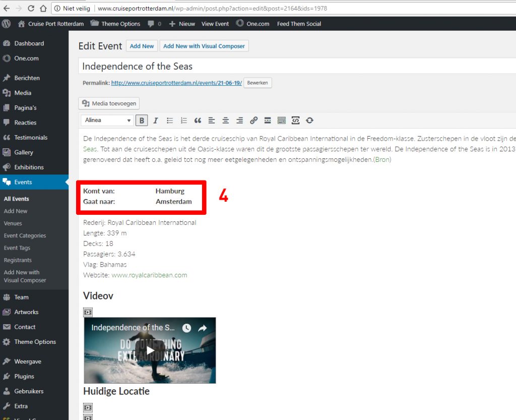Open Contact in the sidebar

tap(34, 327)
